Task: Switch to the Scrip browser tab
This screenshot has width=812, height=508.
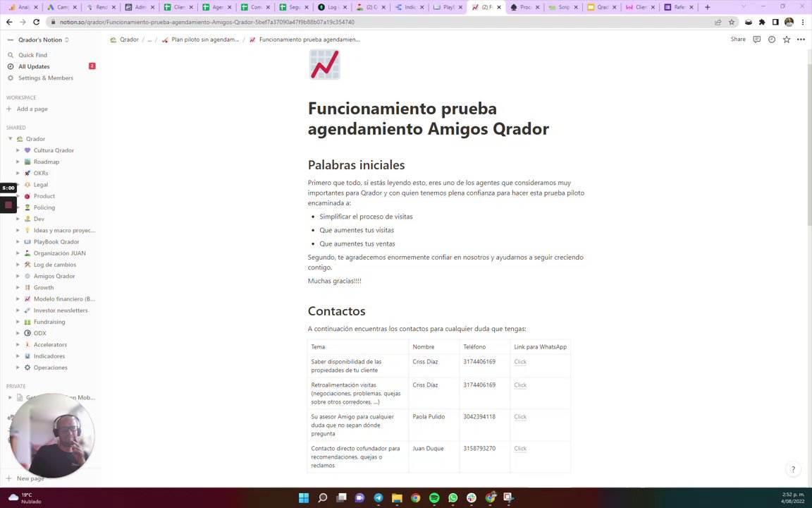Action: [562, 7]
